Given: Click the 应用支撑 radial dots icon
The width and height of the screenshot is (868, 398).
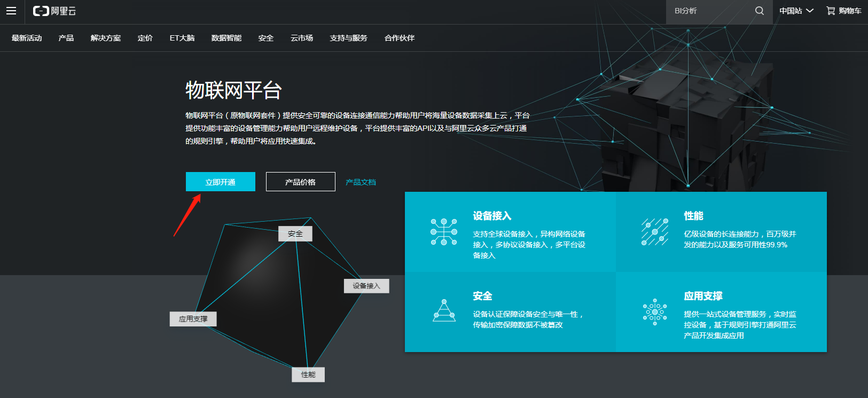Looking at the screenshot, I should pos(655,312).
